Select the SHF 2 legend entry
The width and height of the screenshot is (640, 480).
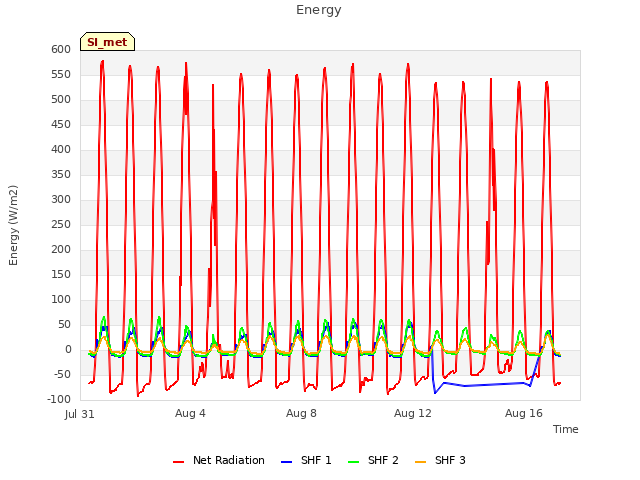(x=373, y=460)
